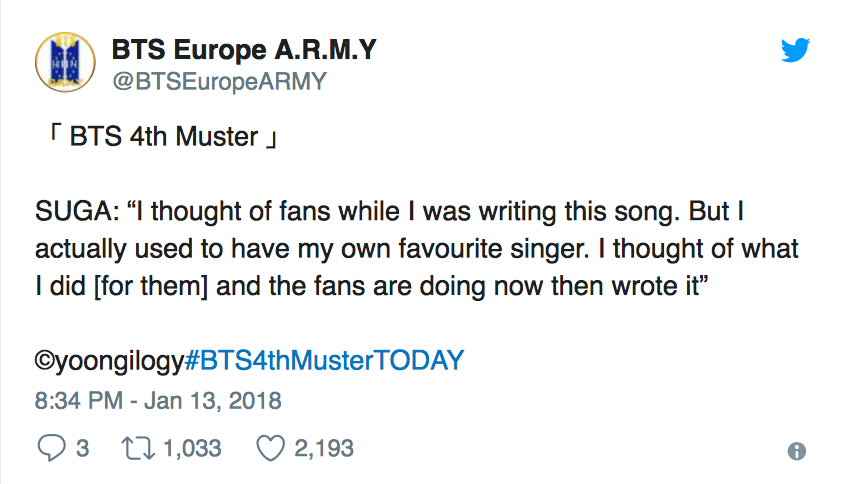Open the BTS Europe A.R.M.Y profile avatar
The image size is (844, 484).
65,62
